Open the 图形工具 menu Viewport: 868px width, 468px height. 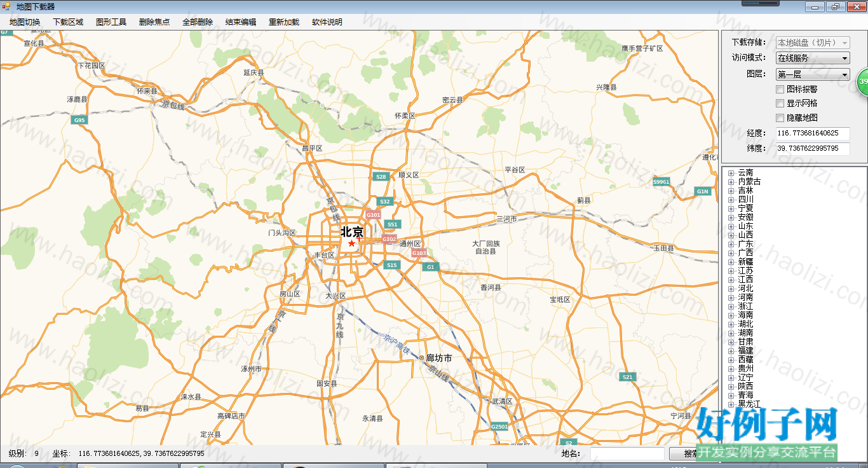111,22
